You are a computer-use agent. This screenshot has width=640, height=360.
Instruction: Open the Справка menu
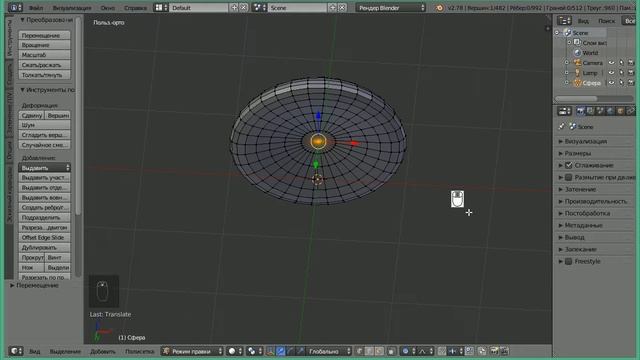[x=136, y=8]
